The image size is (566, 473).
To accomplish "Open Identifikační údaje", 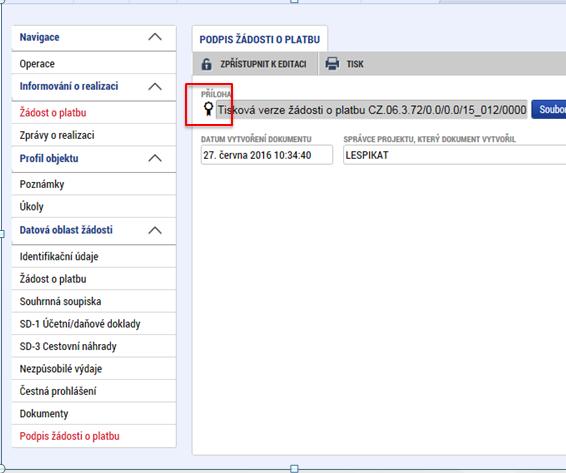I will pyautogui.click(x=94, y=256).
